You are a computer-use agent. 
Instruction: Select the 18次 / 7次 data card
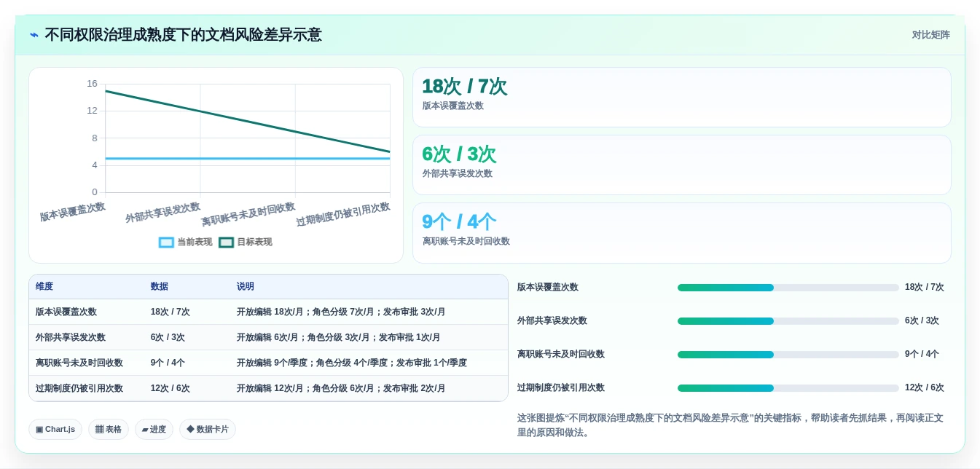pyautogui.click(x=681, y=97)
